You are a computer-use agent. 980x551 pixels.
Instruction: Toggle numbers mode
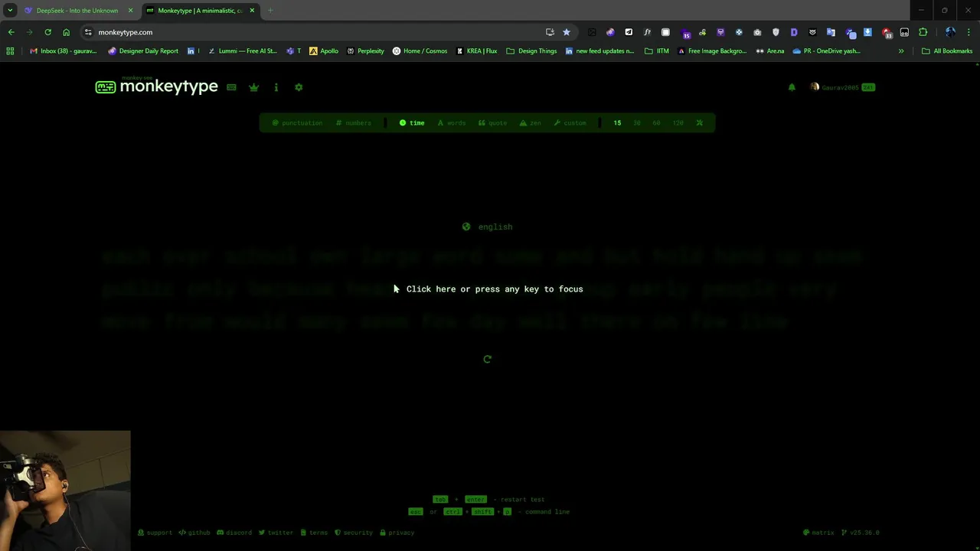coord(354,122)
